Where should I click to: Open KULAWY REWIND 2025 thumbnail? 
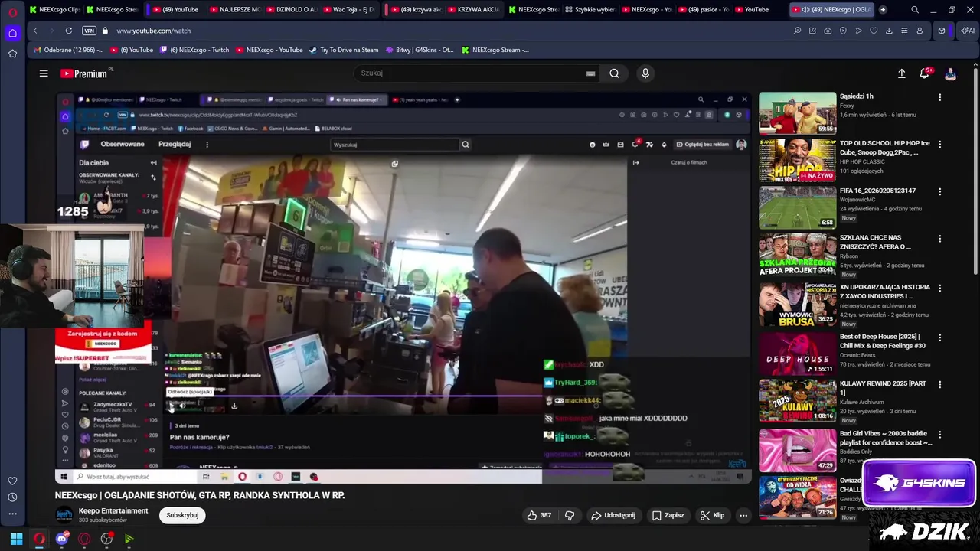pyautogui.click(x=798, y=400)
